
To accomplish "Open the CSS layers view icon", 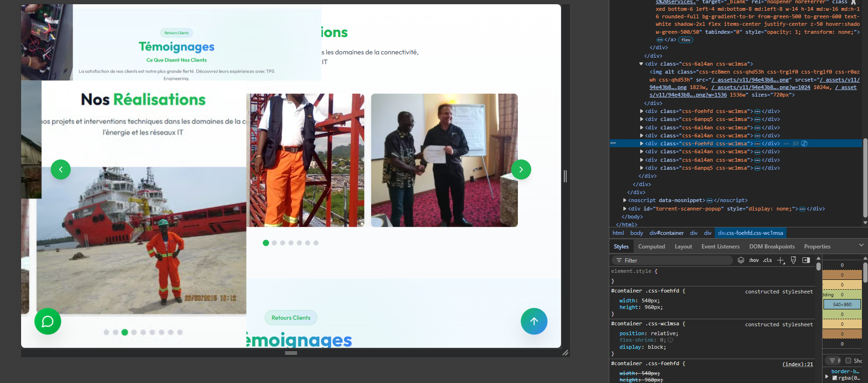I will click(741, 260).
